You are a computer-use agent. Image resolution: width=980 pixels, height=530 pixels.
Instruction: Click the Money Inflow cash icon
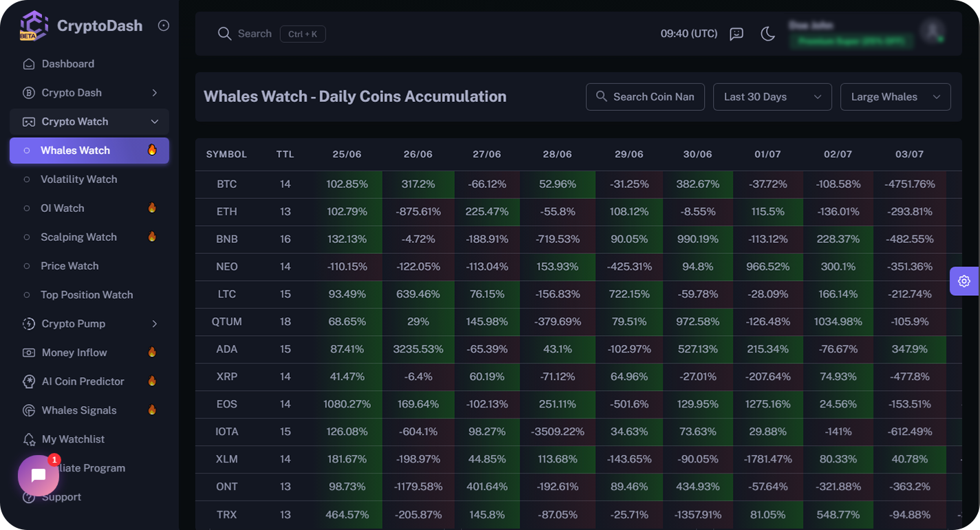(x=29, y=353)
